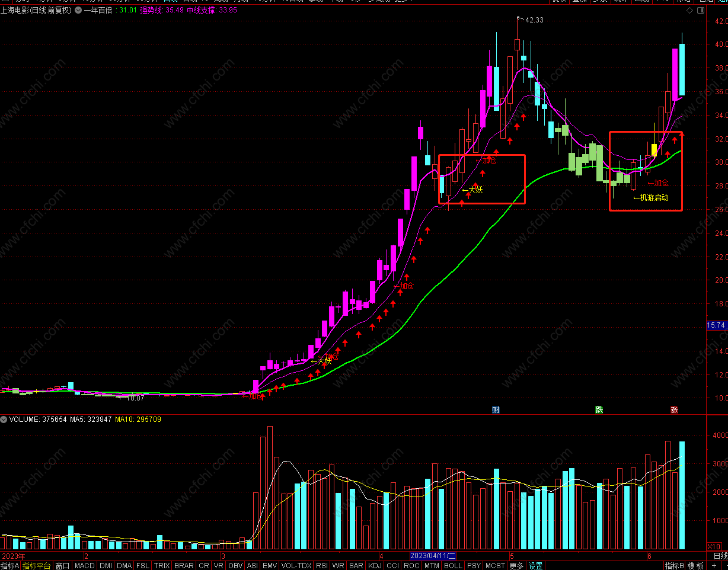
Task: Select the TRIX indicator tab
Action: click(x=162, y=566)
